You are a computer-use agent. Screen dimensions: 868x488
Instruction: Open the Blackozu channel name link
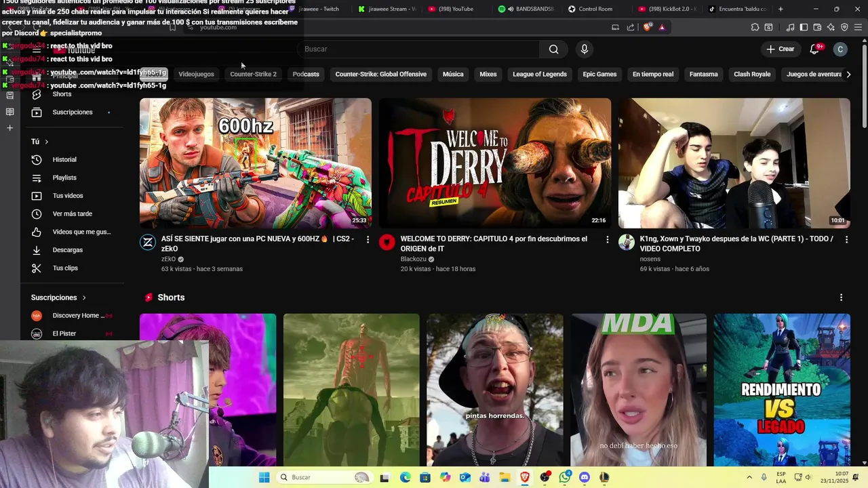click(x=413, y=259)
